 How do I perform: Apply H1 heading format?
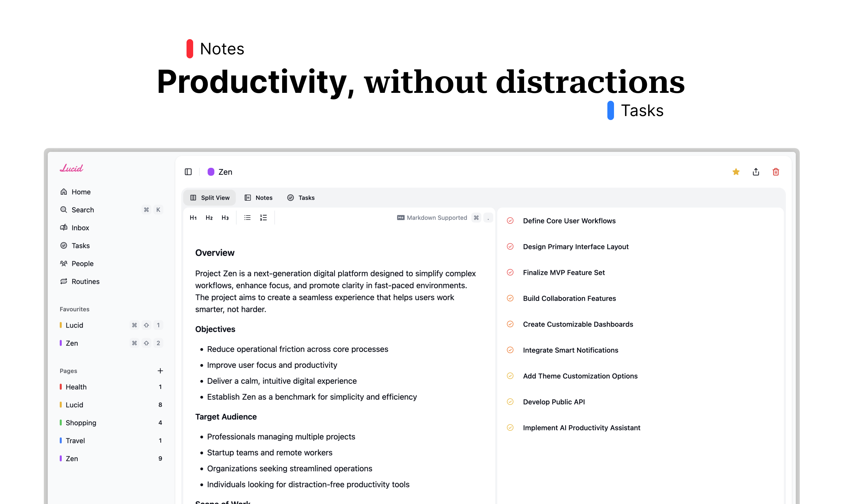pyautogui.click(x=193, y=218)
